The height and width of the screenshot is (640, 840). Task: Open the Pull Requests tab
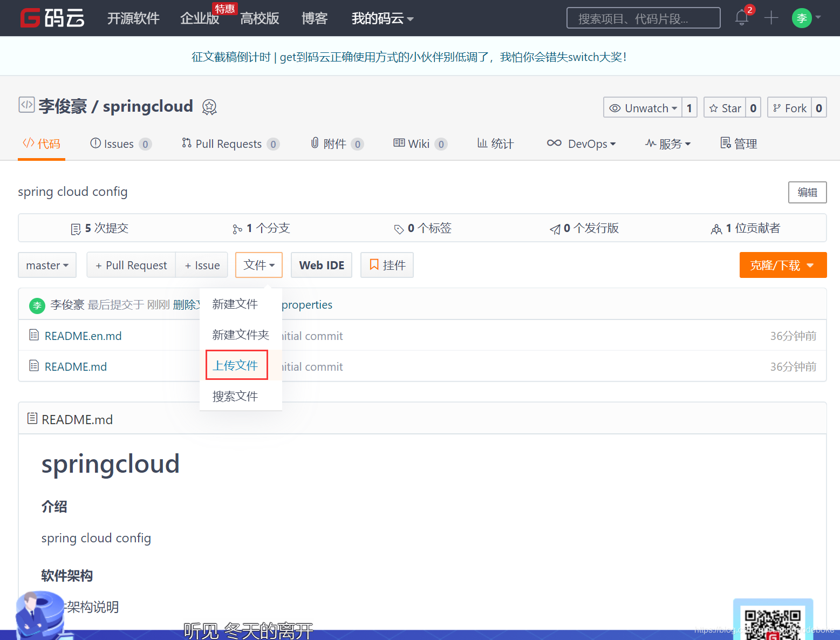pyautogui.click(x=231, y=144)
